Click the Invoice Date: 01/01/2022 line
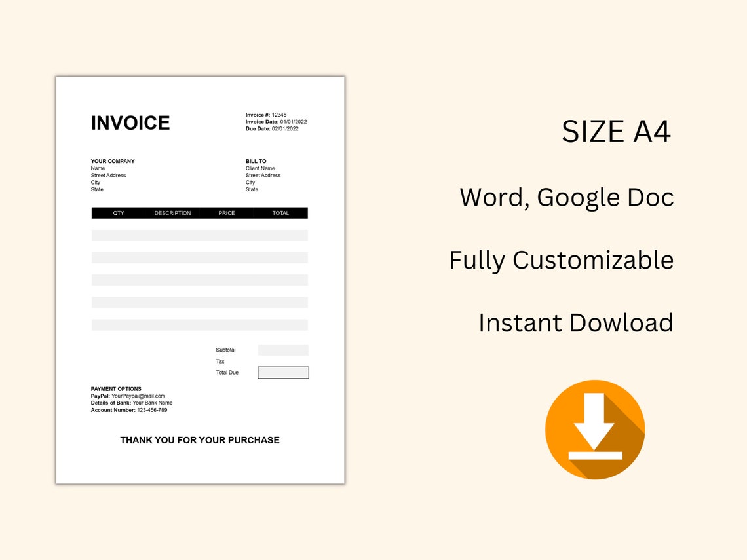This screenshot has width=747, height=560. pos(276,122)
